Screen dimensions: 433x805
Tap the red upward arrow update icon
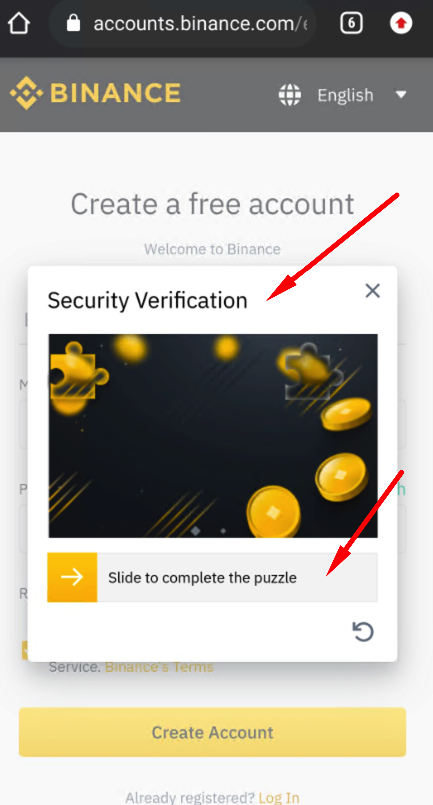401,23
